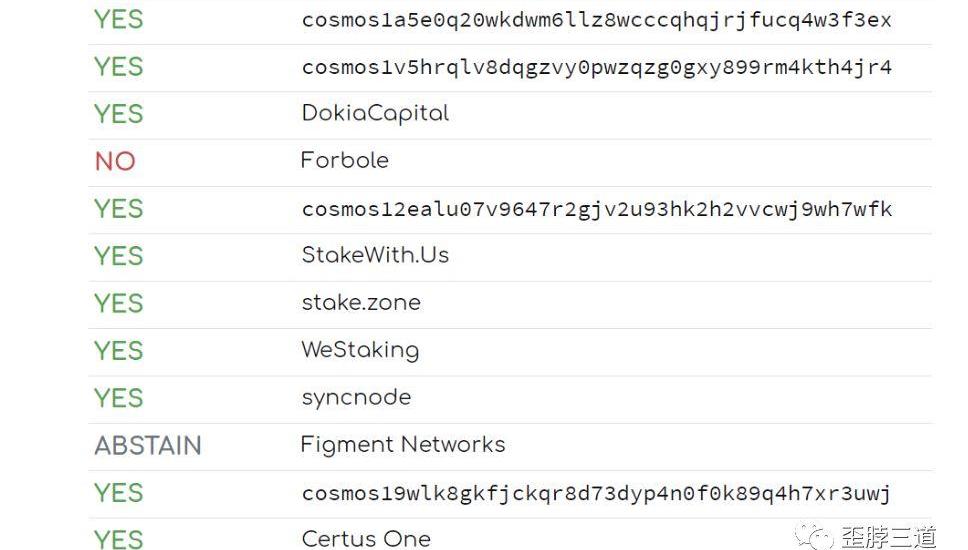The height and width of the screenshot is (550, 968).
Task: Select the address starting with cosmos1v5hrqlv8
Action: (x=596, y=67)
